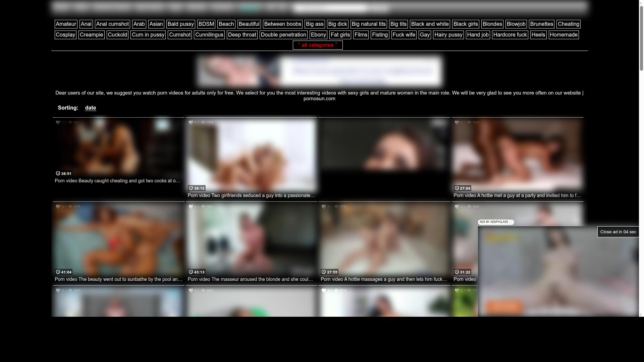Open the Creampie category link
The height and width of the screenshot is (362, 644).
(x=91, y=35)
